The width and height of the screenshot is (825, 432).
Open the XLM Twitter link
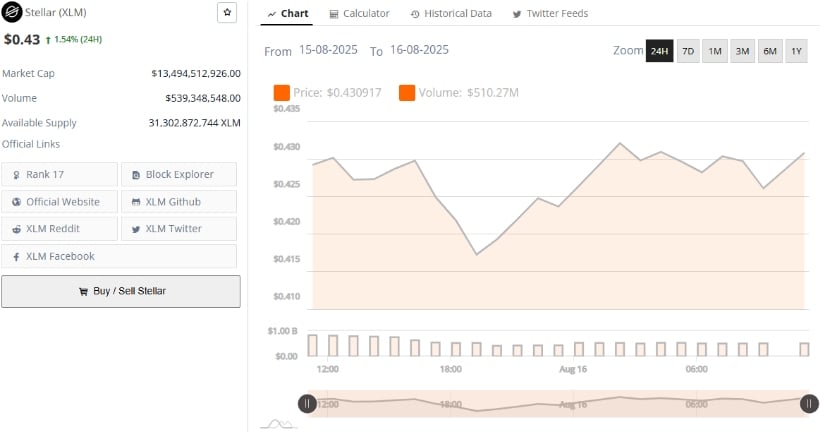coord(179,229)
